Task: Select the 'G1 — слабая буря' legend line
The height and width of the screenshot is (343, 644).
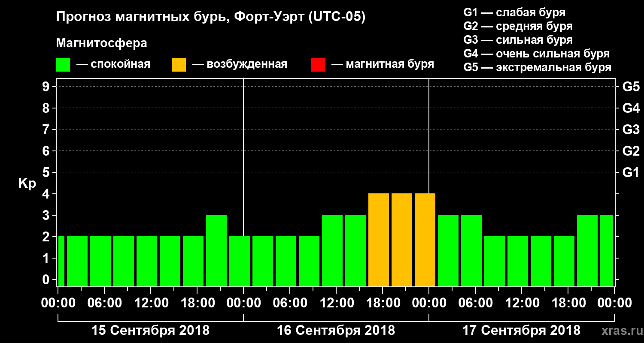Action: [514, 12]
